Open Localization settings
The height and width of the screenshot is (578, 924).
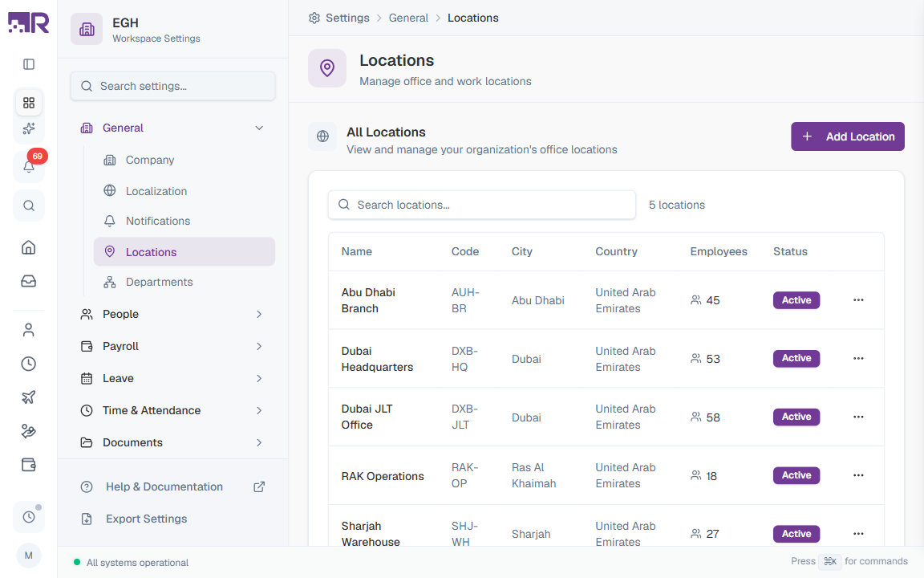point(184,191)
